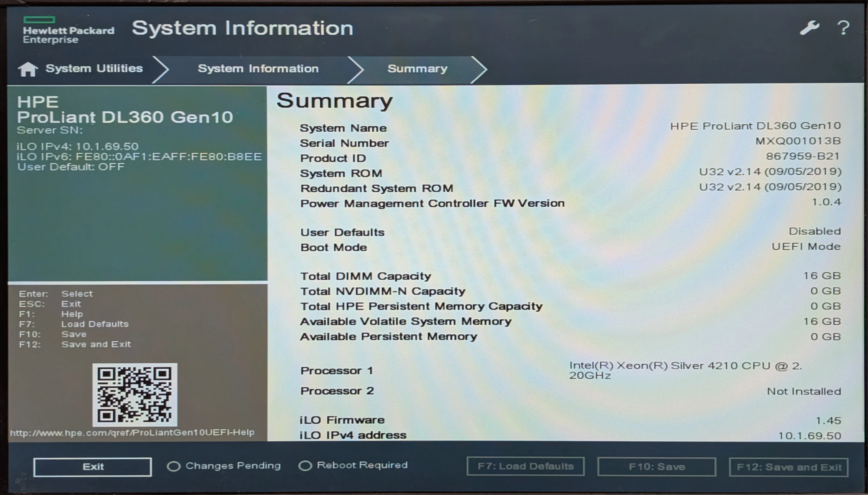Image resolution: width=868 pixels, height=495 pixels.
Task: Click the F1: Help key hint
Action: [x=51, y=314]
